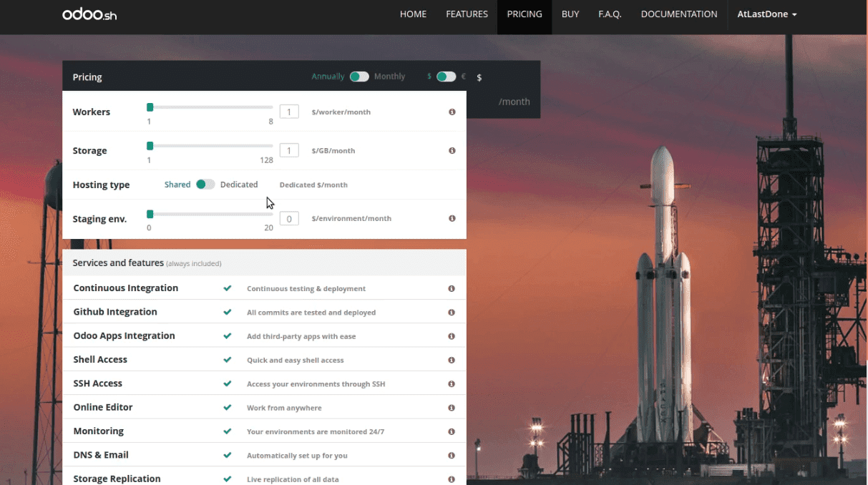
Task: Select the Annually label
Action: tap(328, 77)
